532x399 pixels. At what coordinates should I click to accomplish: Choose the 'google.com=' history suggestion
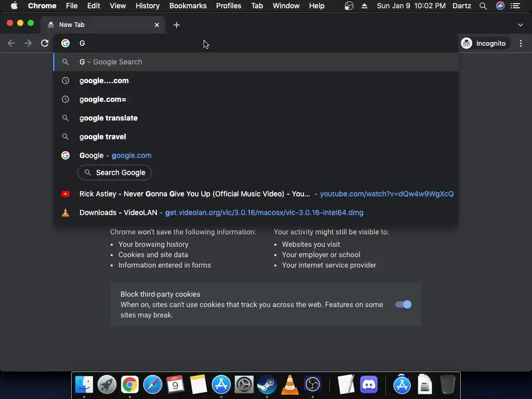(256, 99)
